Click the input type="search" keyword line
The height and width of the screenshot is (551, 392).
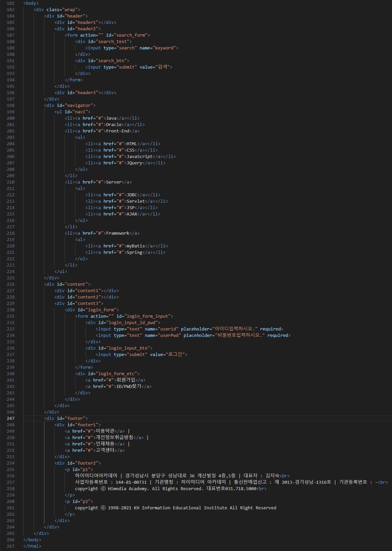132,48
